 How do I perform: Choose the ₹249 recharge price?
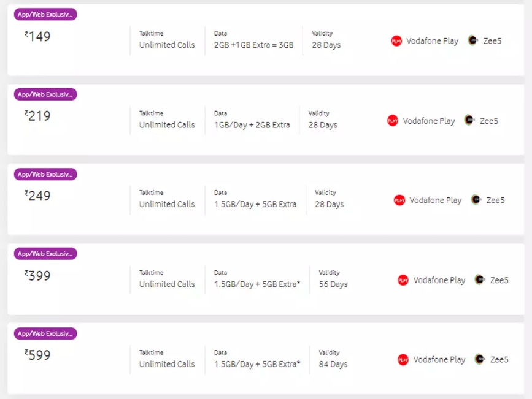click(x=38, y=196)
